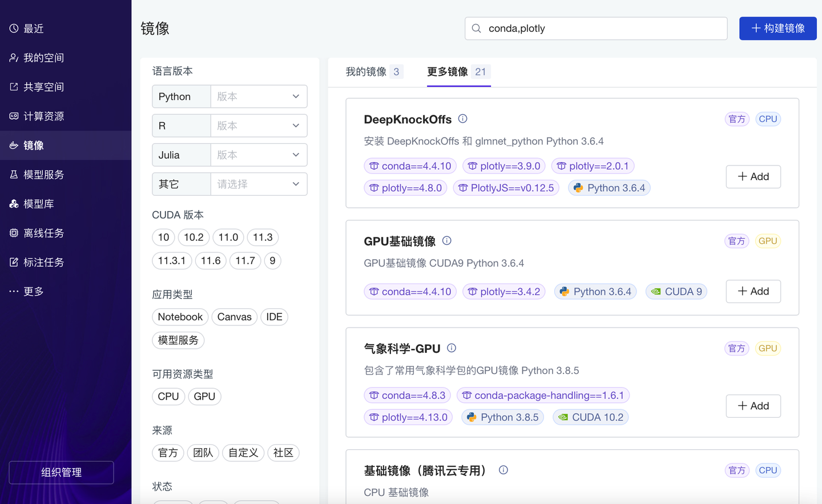Click package icon in plotly==3.9.0 tag
The width and height of the screenshot is (822, 504).
473,166
